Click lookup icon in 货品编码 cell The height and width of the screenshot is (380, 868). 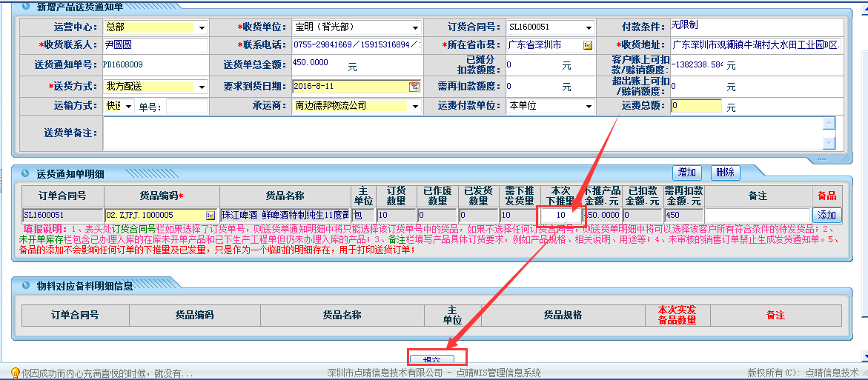point(211,216)
